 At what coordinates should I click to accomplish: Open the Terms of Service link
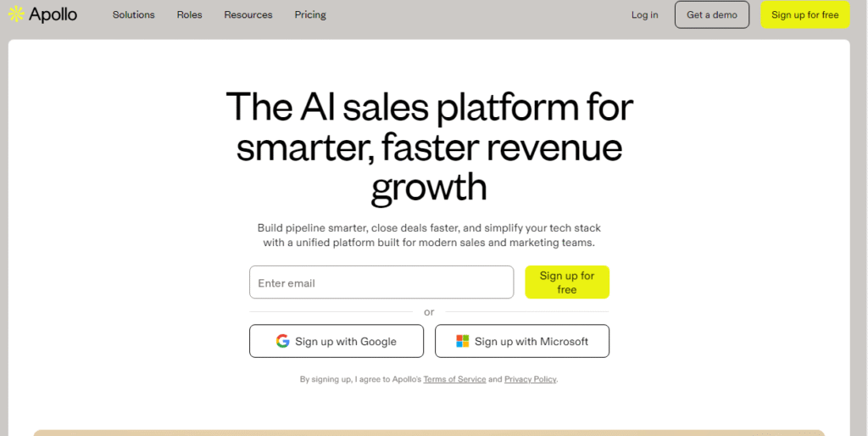click(454, 379)
